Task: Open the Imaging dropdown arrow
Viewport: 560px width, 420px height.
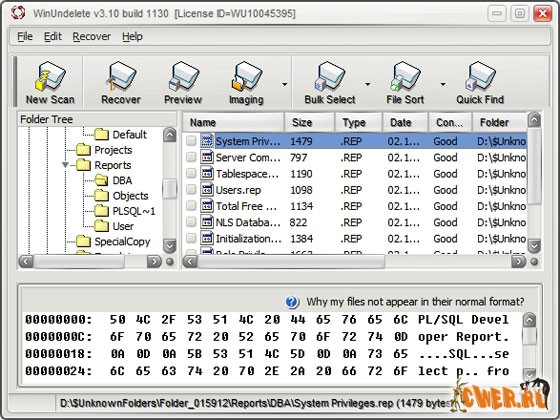Action: coord(284,85)
